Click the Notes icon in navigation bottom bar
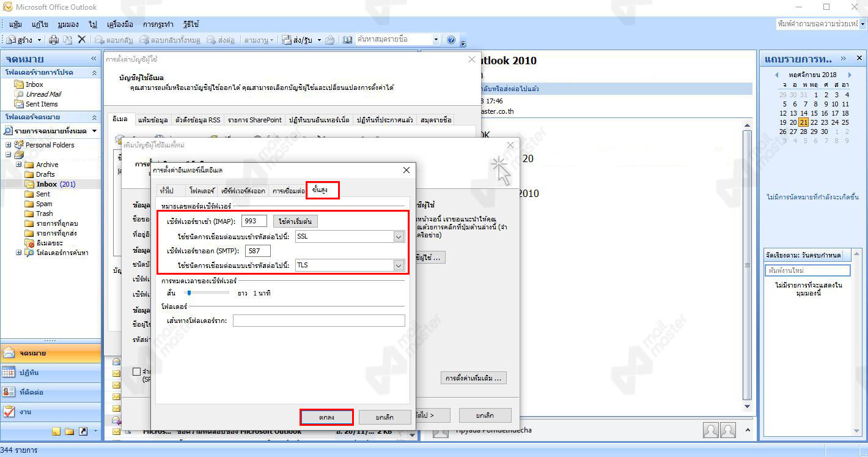The height and width of the screenshot is (457, 868). pyautogui.click(x=56, y=431)
